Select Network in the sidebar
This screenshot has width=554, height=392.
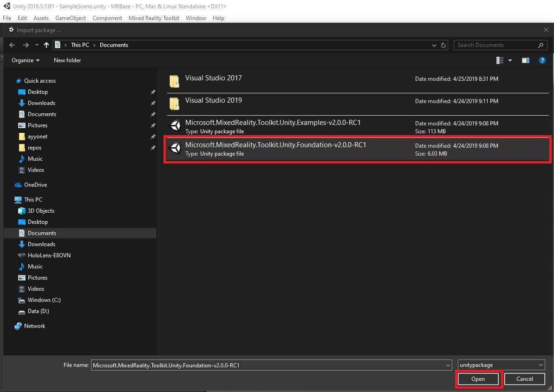[30, 326]
